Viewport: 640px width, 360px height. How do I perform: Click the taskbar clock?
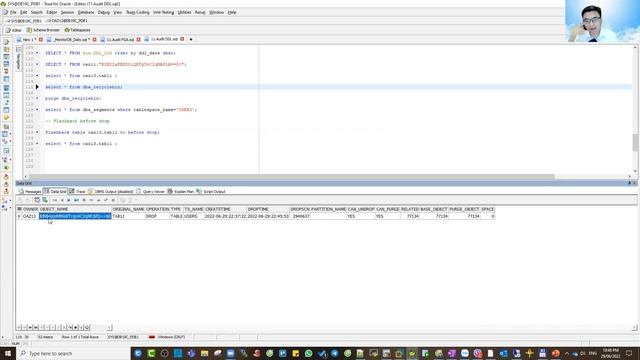(611, 353)
